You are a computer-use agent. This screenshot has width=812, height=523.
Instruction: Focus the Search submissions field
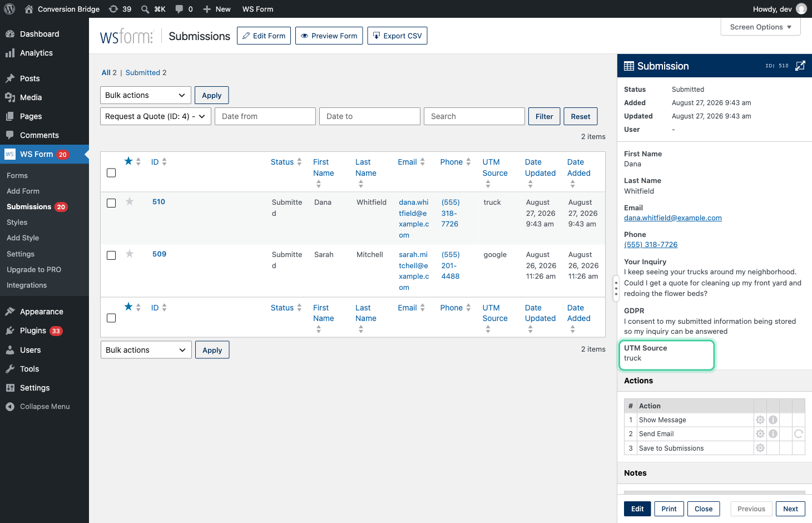coord(474,116)
